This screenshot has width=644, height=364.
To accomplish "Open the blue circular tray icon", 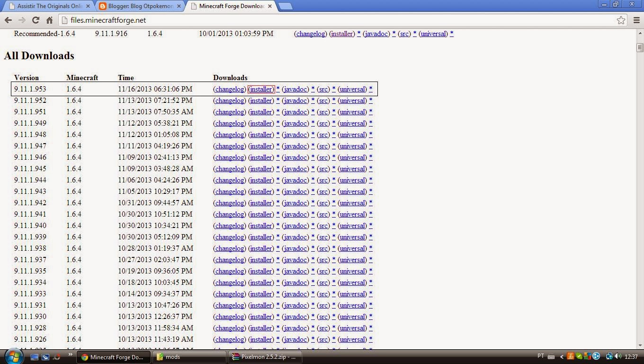I will coord(596,356).
